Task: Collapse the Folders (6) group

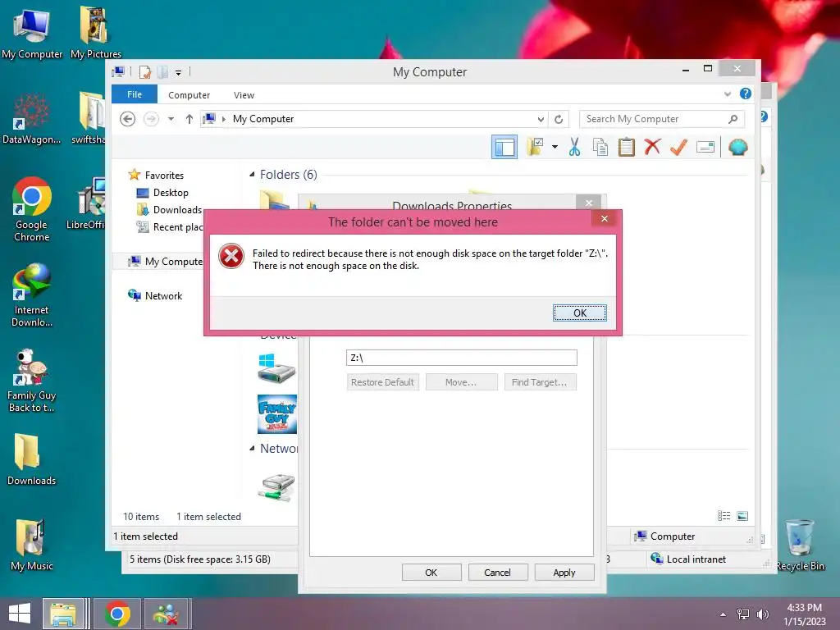Action: coord(252,175)
